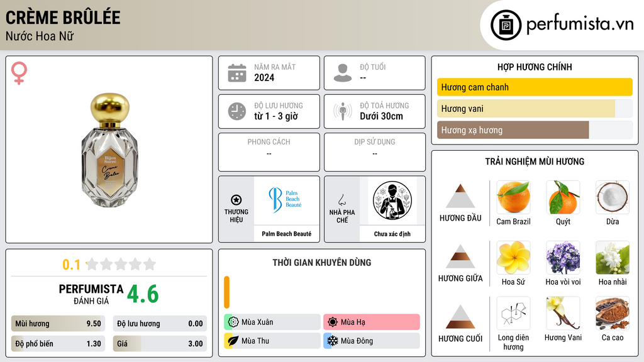Click the Hương cam chanh accord bar

535,87
